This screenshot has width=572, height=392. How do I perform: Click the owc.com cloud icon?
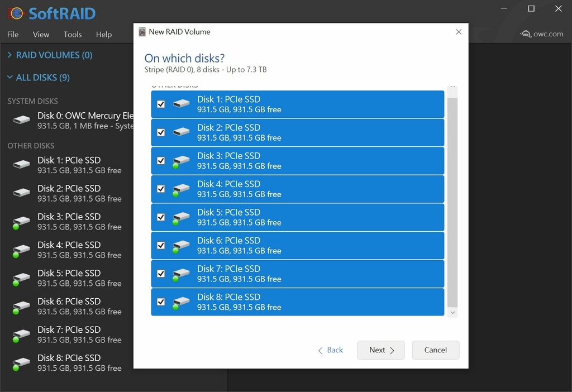(x=526, y=34)
